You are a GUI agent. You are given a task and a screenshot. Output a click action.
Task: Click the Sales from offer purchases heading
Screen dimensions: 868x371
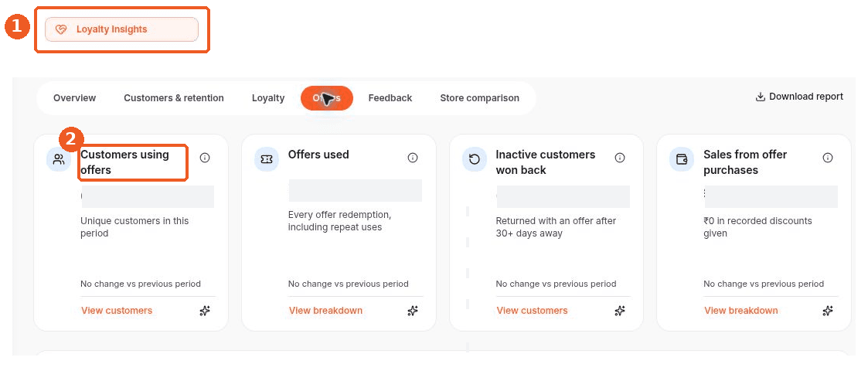tap(745, 162)
